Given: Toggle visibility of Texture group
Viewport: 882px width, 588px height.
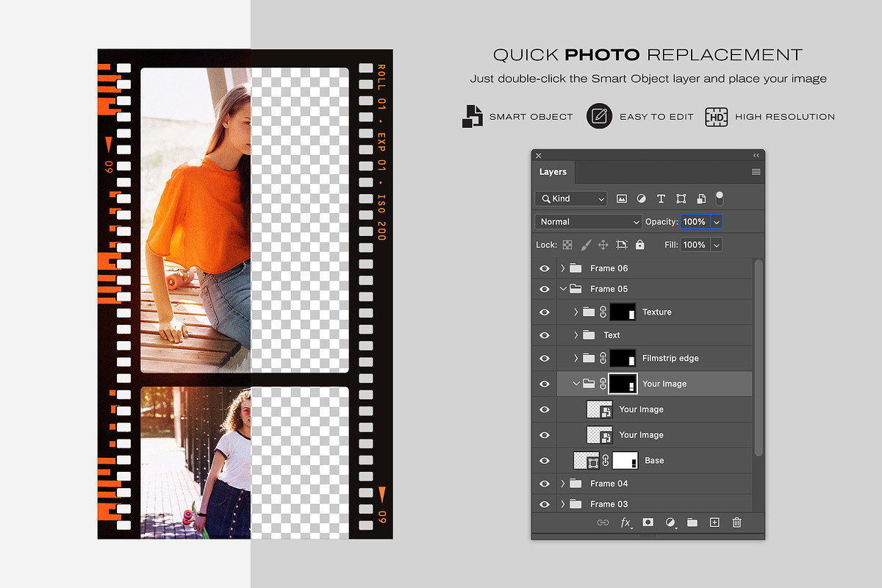Looking at the screenshot, I should pos(545,312).
